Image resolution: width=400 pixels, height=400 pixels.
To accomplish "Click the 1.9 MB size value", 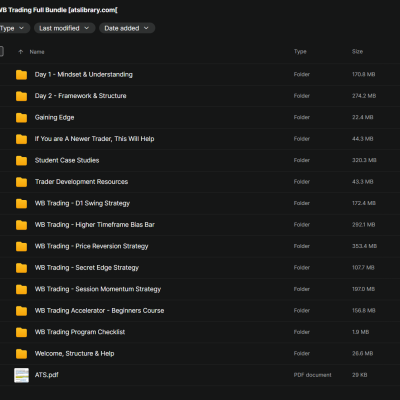I will pos(361,332).
